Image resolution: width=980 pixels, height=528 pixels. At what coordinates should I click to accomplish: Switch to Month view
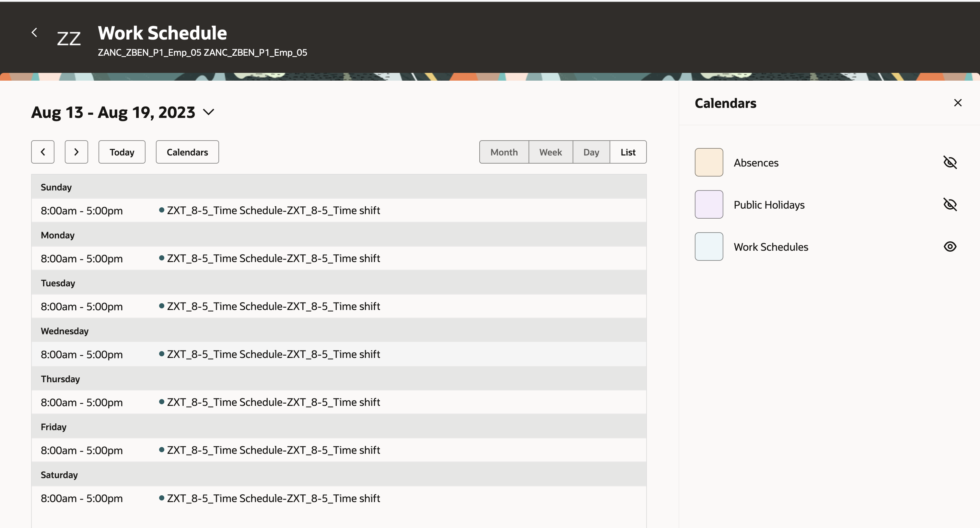point(504,152)
